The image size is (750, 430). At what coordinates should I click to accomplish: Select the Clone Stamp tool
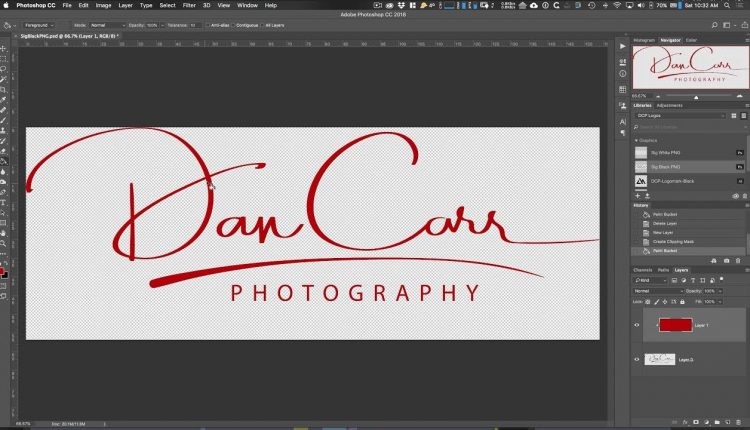pyautogui.click(x=3, y=130)
